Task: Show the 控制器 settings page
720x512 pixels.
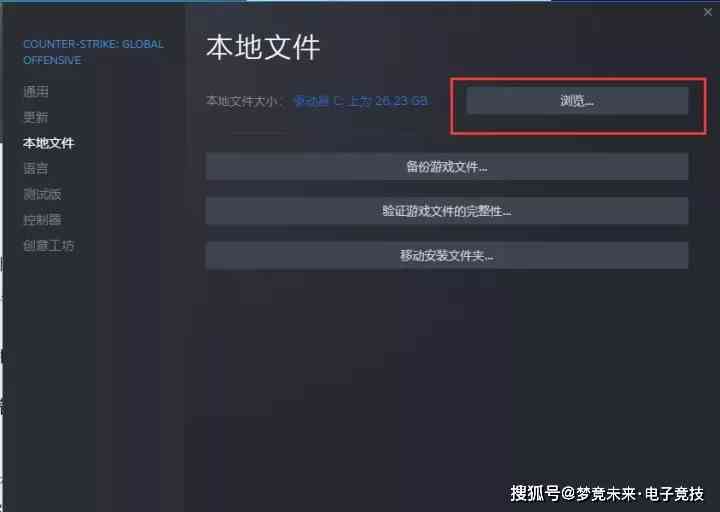Action: pyautogui.click(x=42, y=220)
